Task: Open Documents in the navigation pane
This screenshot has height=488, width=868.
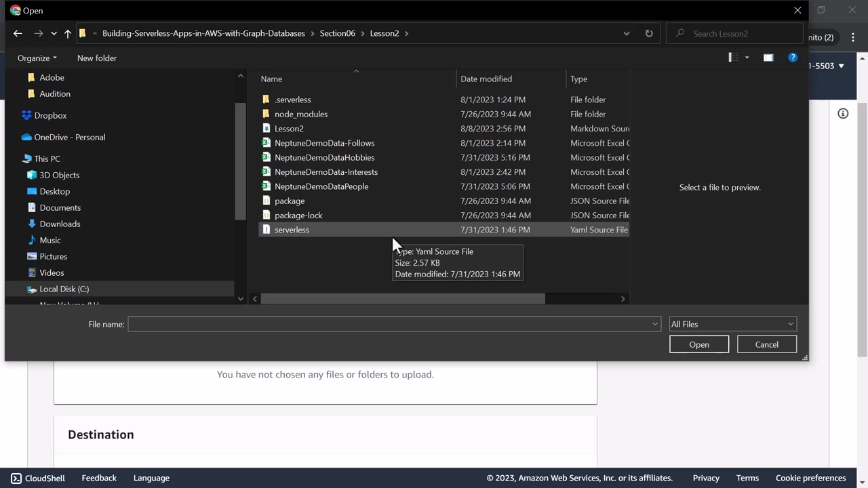Action: point(60,207)
